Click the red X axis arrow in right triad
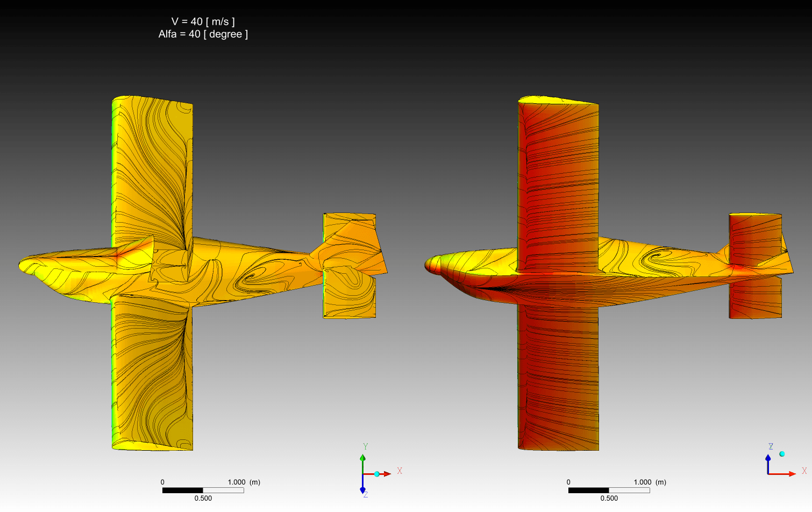The height and width of the screenshot is (512, 812). coord(791,474)
